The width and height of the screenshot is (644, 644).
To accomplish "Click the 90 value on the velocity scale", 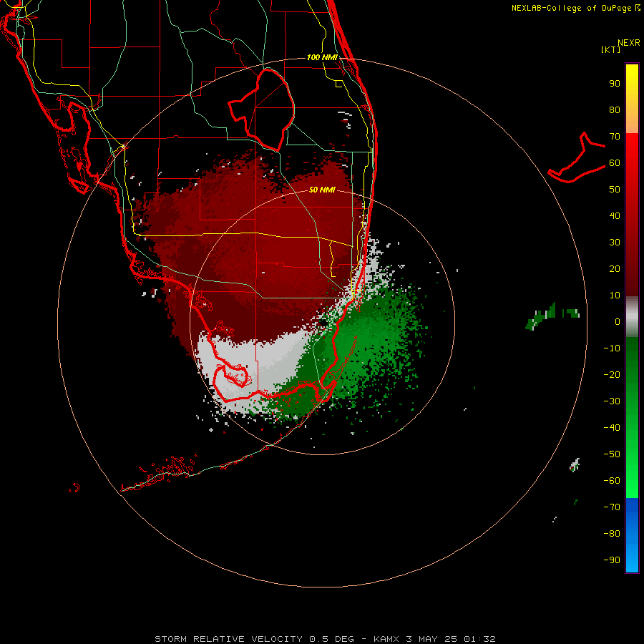I will pos(615,84).
